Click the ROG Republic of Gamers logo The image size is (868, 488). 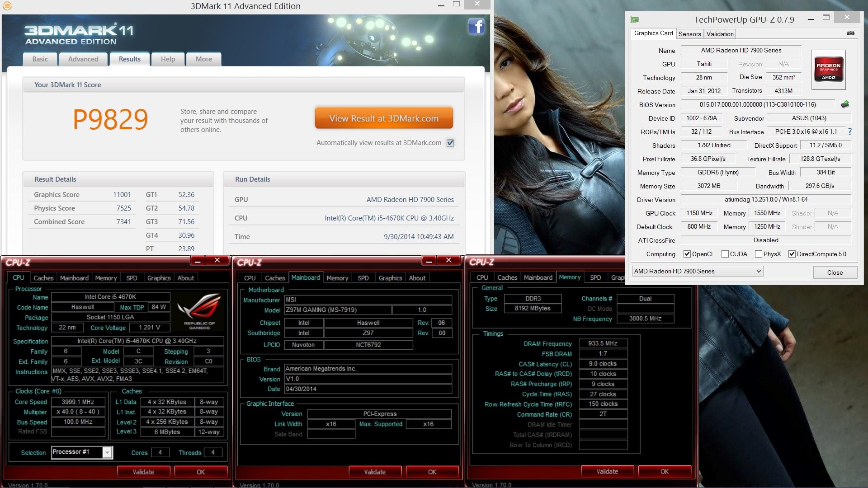point(199,312)
